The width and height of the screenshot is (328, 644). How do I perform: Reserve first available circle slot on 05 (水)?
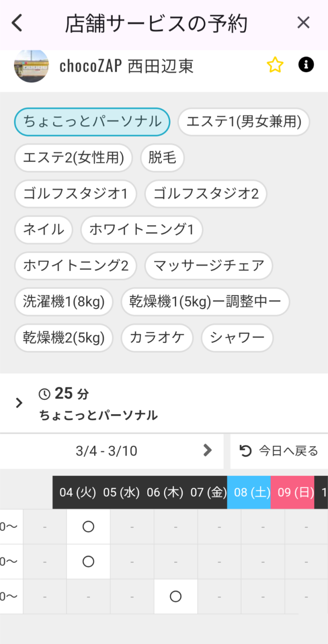tap(88, 526)
